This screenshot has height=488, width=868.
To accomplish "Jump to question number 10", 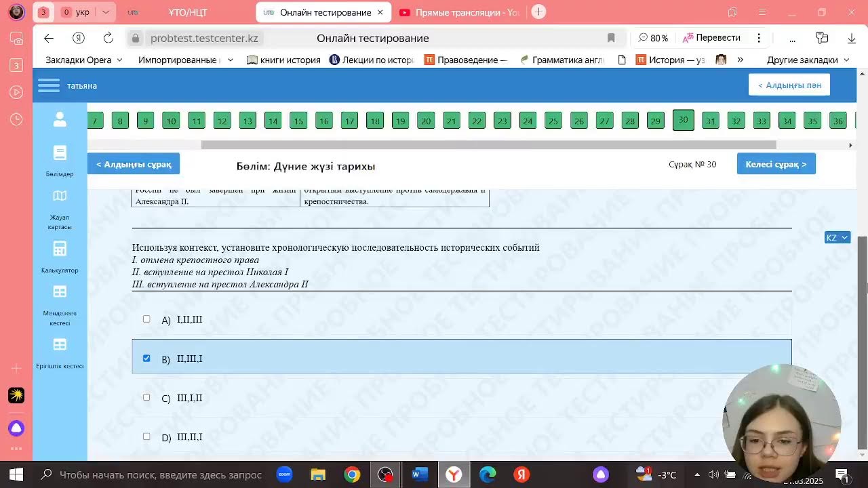I will (x=171, y=121).
